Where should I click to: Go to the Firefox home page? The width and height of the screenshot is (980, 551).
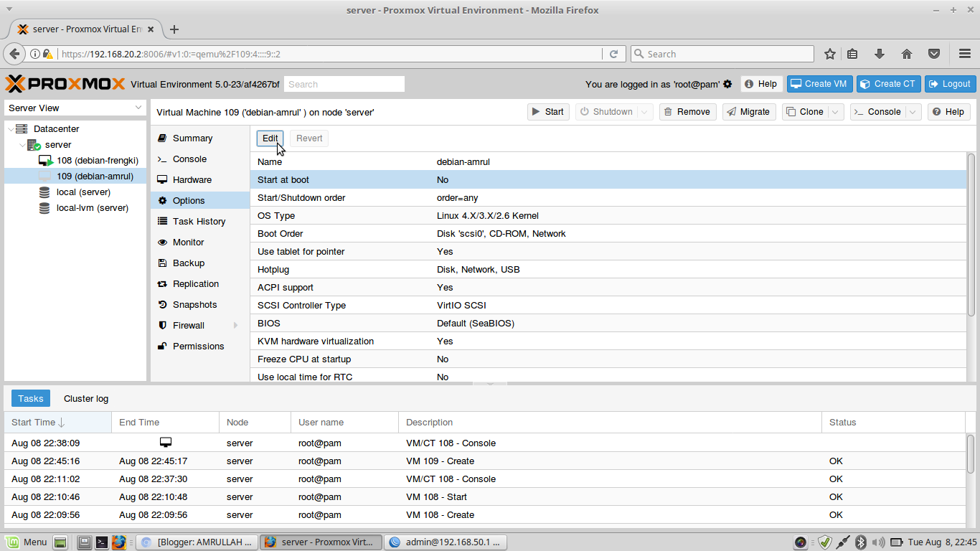click(x=907, y=54)
